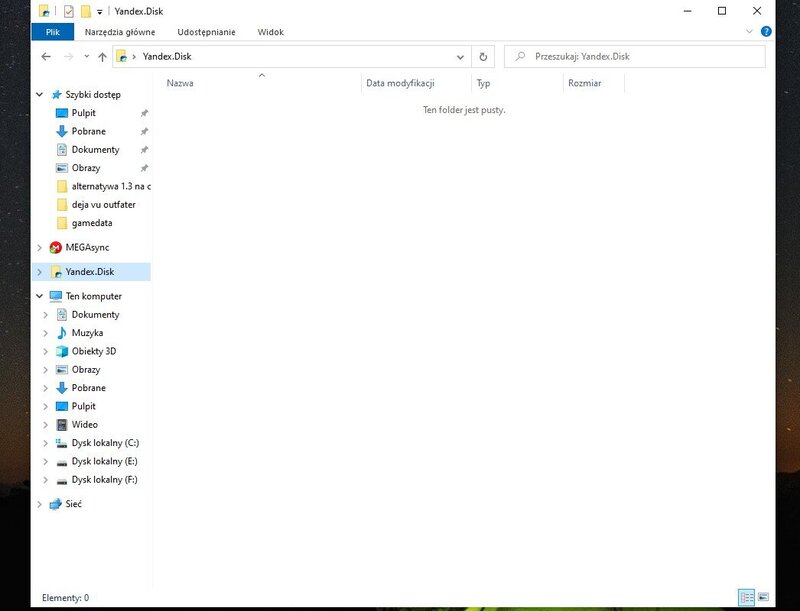This screenshot has width=800, height=611.
Task: Click the up-one-level arrow button
Action: pos(102,57)
